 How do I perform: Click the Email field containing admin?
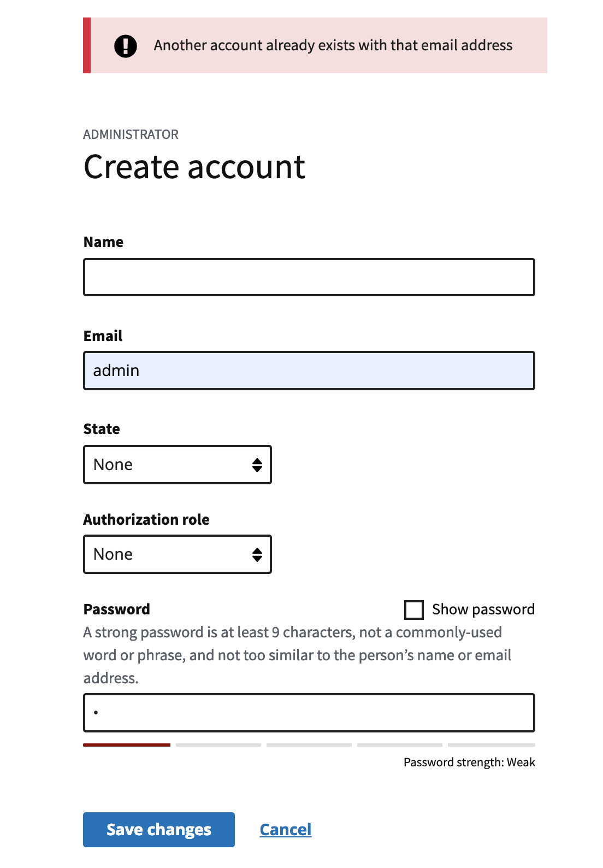[x=309, y=370]
